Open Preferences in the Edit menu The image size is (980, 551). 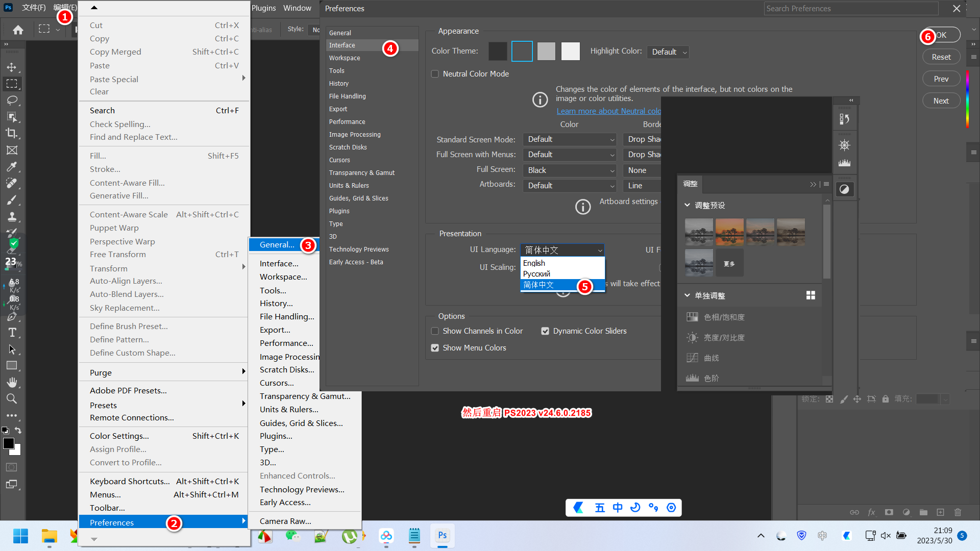coord(163,522)
